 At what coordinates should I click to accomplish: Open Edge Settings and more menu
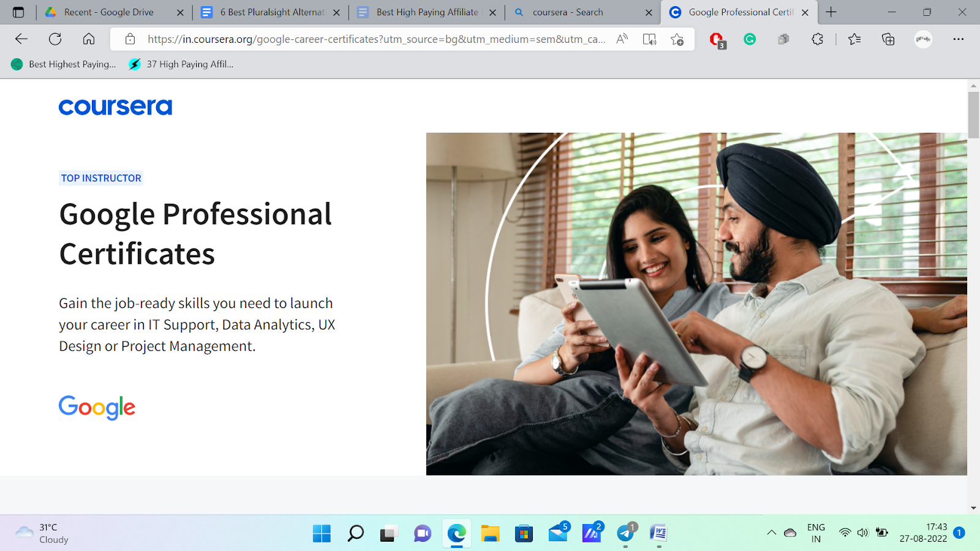[x=959, y=39]
